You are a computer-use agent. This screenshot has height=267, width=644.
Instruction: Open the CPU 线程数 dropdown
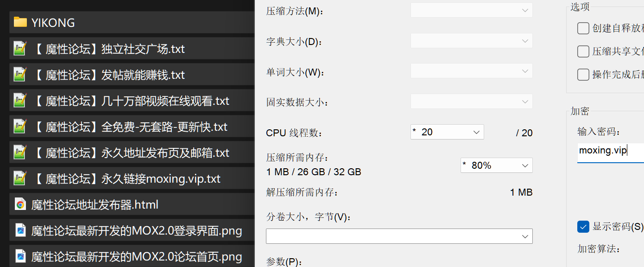pyautogui.click(x=447, y=132)
